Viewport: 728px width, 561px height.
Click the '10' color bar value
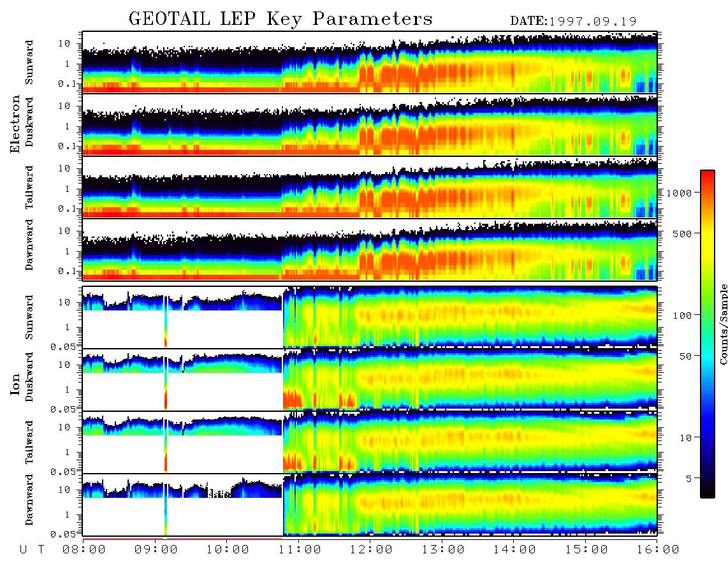coord(685,438)
